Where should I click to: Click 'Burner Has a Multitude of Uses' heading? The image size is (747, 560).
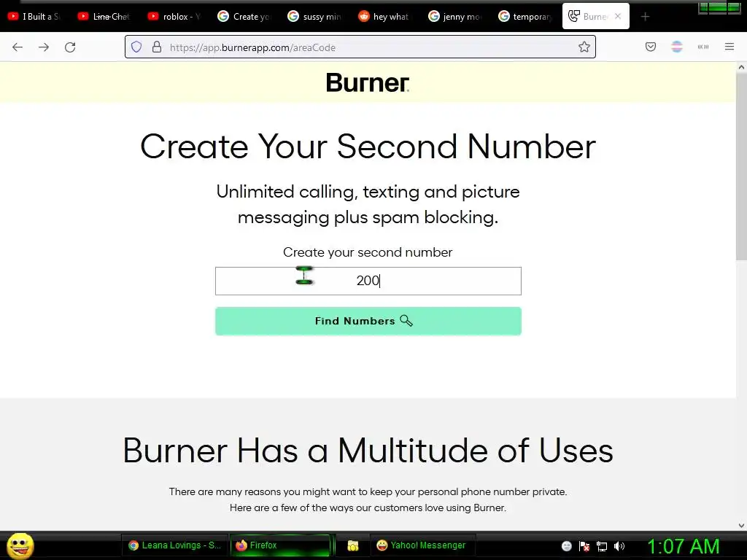tap(368, 451)
